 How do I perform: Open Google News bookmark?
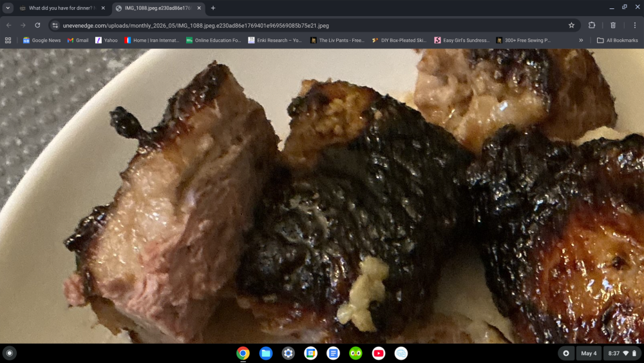coord(42,40)
